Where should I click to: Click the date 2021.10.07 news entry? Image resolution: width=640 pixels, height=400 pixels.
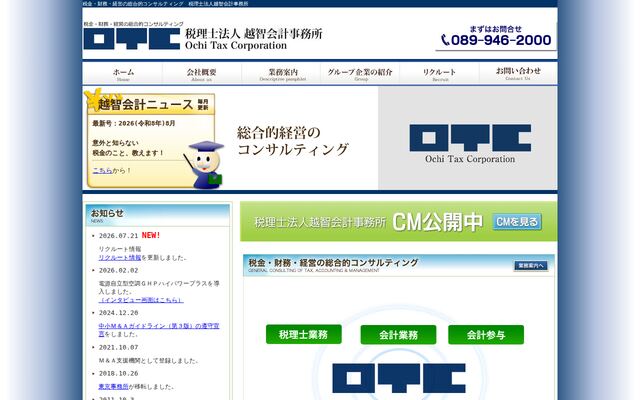click(118, 348)
